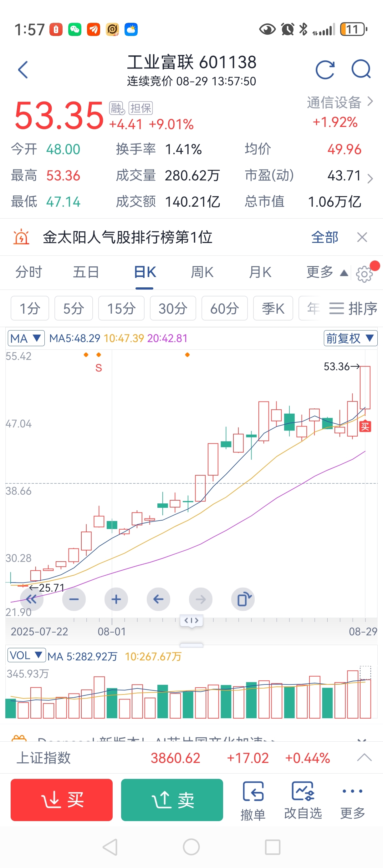Zoom in chart with plus button
Image resolution: width=383 pixels, height=868 pixels.
[116, 599]
